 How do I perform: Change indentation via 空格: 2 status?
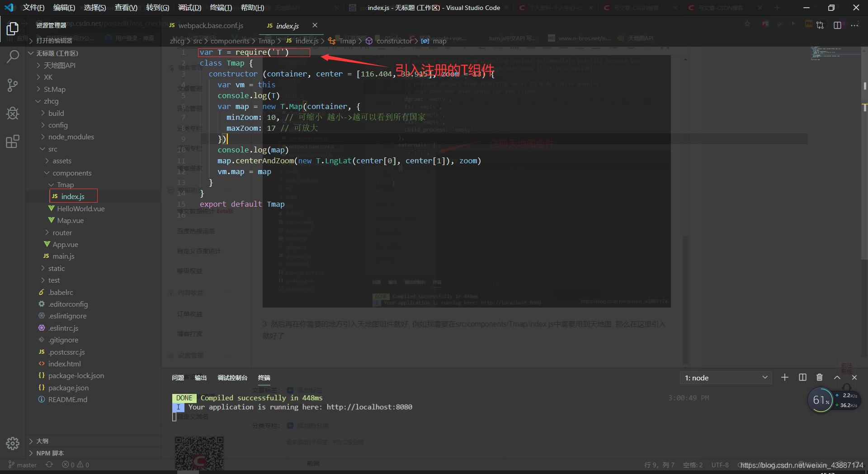[x=693, y=465]
